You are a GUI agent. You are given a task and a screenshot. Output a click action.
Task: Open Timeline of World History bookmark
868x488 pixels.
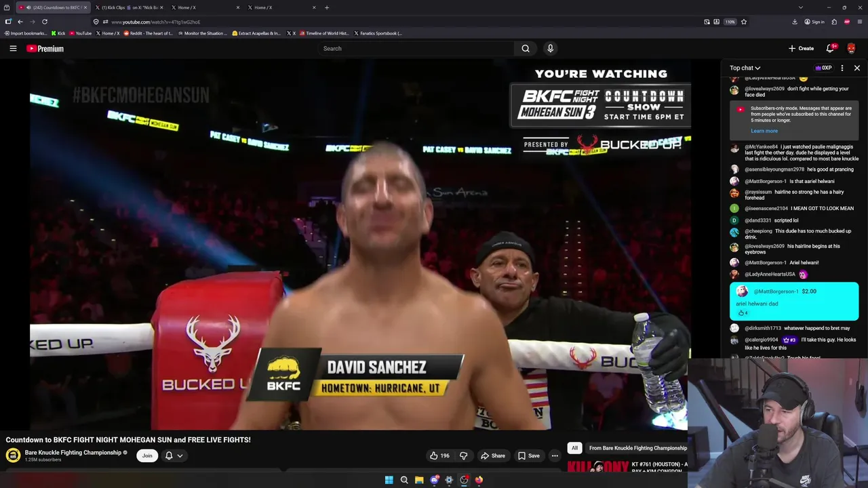[324, 33]
